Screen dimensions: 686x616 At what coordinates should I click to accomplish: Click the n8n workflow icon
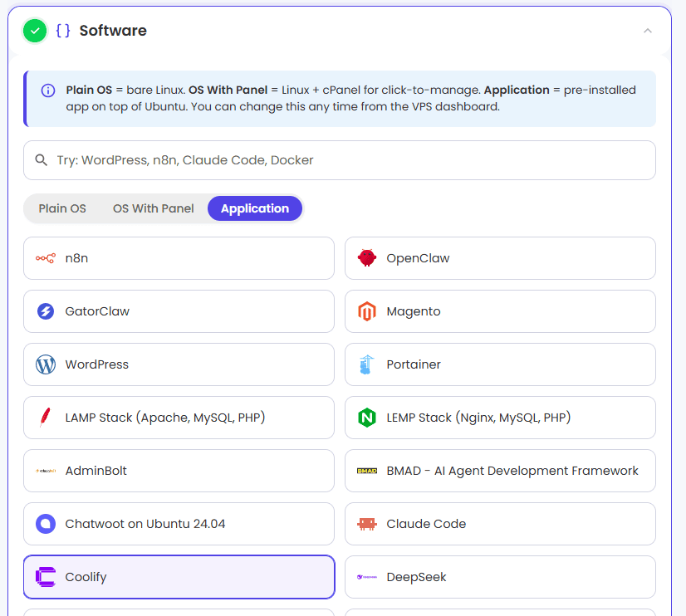pyautogui.click(x=46, y=258)
